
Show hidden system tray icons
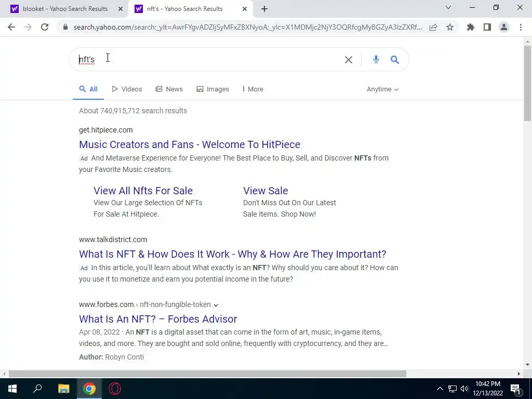click(440, 389)
